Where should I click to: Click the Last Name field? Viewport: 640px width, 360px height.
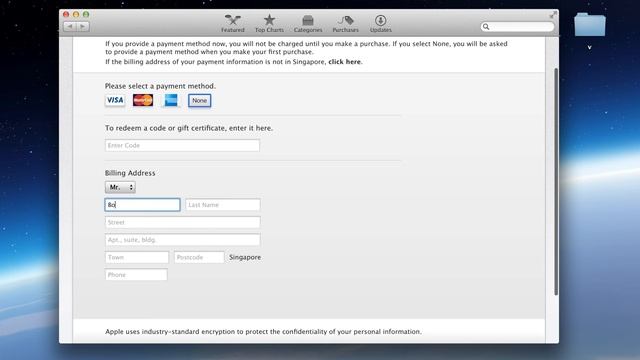coord(222,205)
